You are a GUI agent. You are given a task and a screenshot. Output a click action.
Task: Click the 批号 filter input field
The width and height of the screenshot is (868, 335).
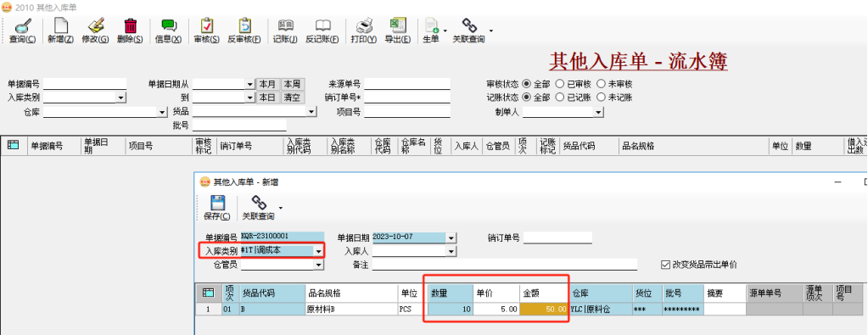coord(239,126)
